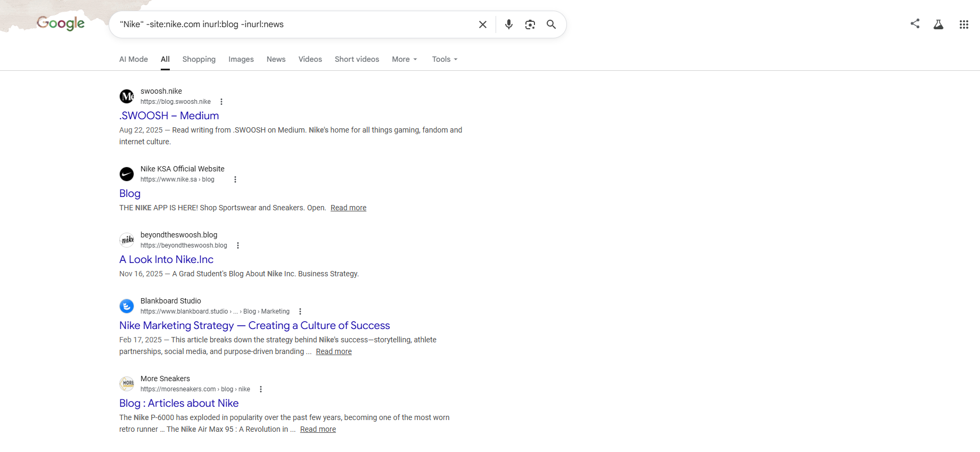The width and height of the screenshot is (980, 452).
Task: Open options menu for More Sneakers result
Action: pos(261,389)
